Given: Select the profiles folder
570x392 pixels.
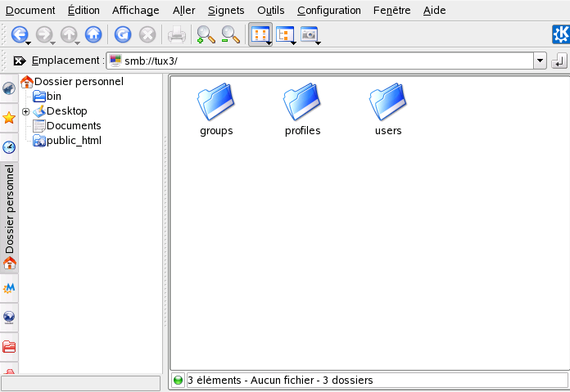Looking at the screenshot, I should tap(302, 110).
